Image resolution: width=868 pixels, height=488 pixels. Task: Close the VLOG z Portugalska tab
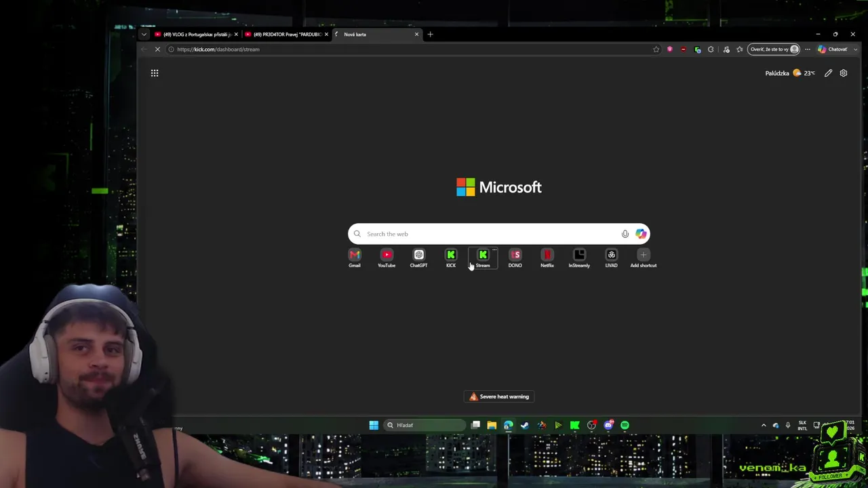pos(236,35)
